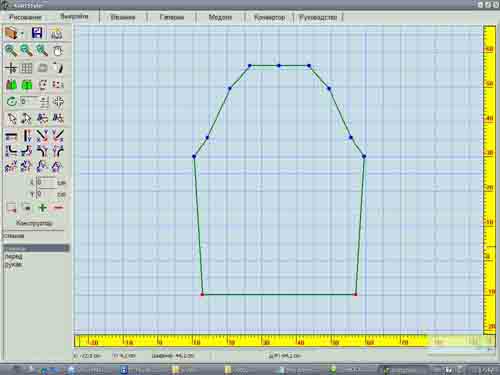The height and width of the screenshot is (375, 500).
Task: Select рукав in the parts list
Action: 13,265
